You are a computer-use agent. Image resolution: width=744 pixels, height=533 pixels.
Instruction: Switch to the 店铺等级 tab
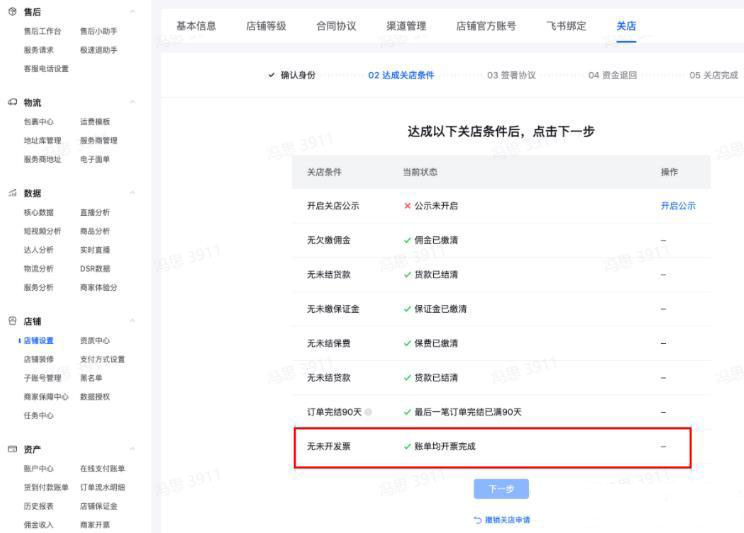pyautogui.click(x=266, y=26)
